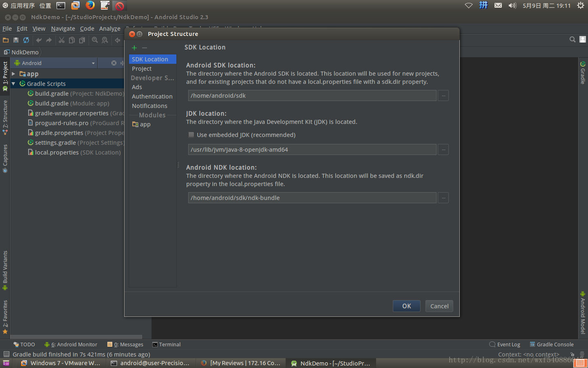Collapse the Gradle Scripts tree node

pos(13,83)
